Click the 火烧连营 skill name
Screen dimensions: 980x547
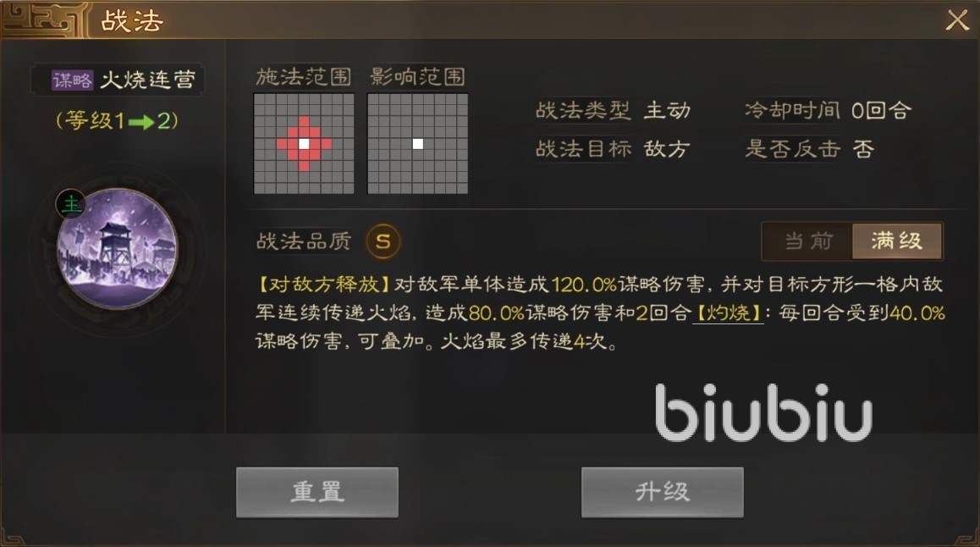click(148, 80)
